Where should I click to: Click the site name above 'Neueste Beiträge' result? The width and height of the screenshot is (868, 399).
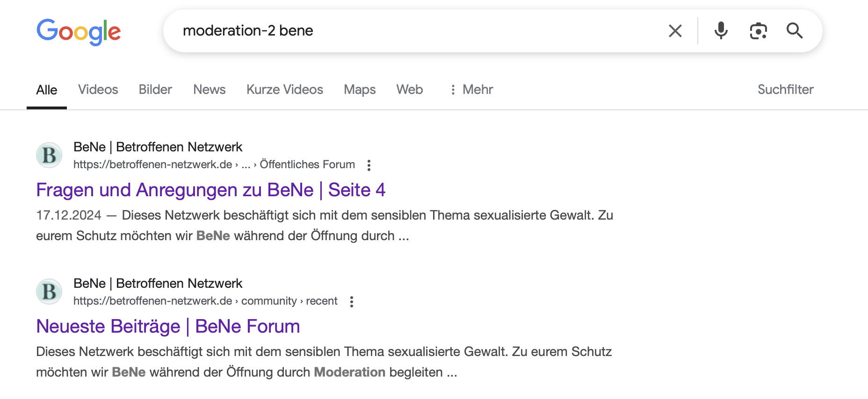[x=158, y=283]
